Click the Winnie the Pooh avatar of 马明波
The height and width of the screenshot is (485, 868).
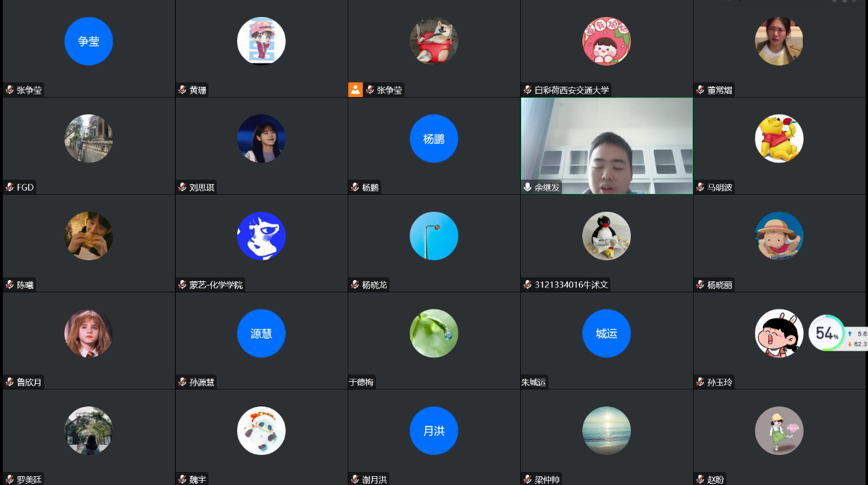[x=779, y=139]
